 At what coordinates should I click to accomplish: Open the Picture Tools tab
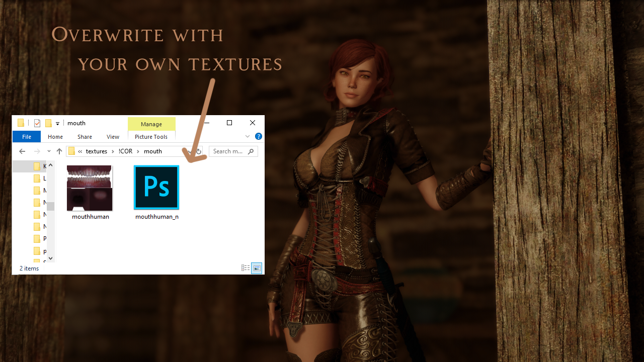pyautogui.click(x=151, y=137)
